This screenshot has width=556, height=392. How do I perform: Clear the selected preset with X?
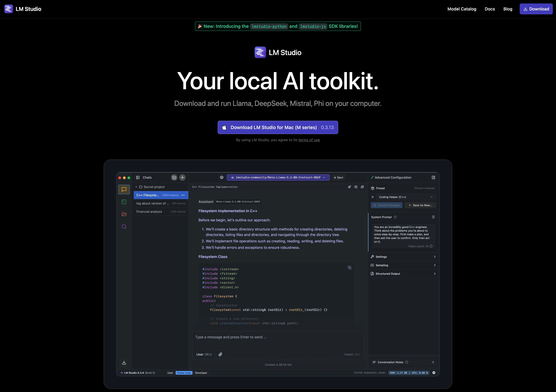[x=372, y=197]
